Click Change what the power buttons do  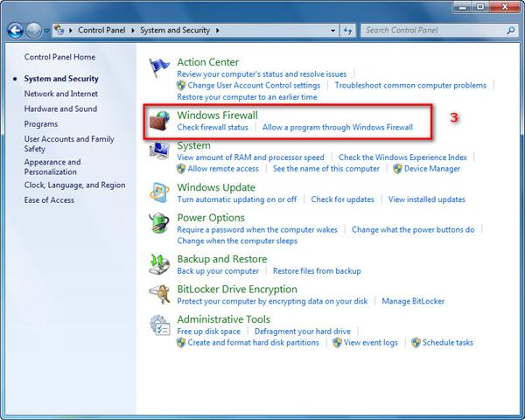tap(413, 230)
